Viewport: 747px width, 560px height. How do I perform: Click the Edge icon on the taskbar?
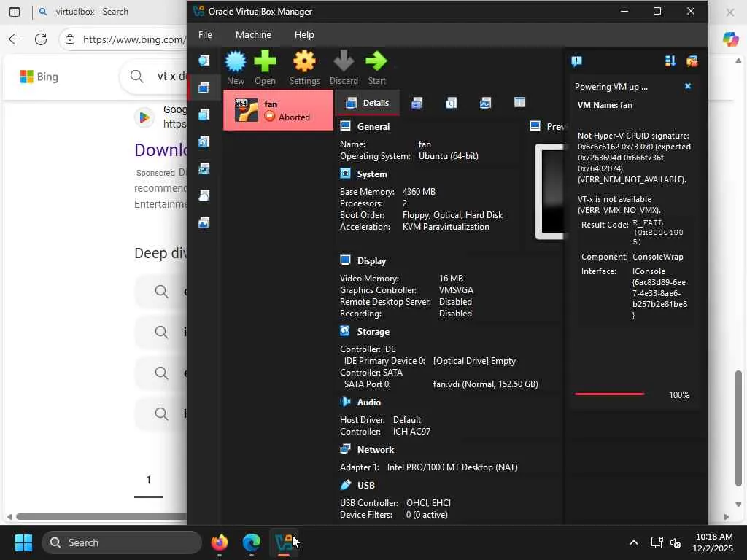coord(252,542)
